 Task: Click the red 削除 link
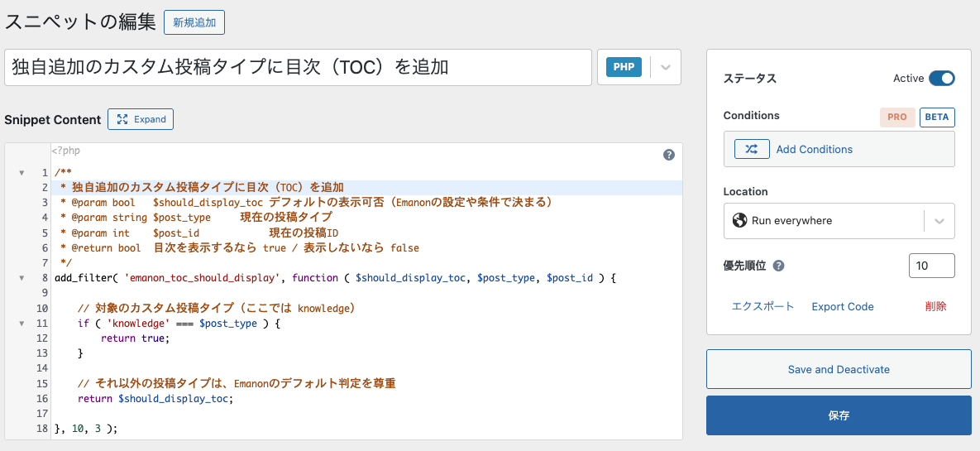[935, 306]
